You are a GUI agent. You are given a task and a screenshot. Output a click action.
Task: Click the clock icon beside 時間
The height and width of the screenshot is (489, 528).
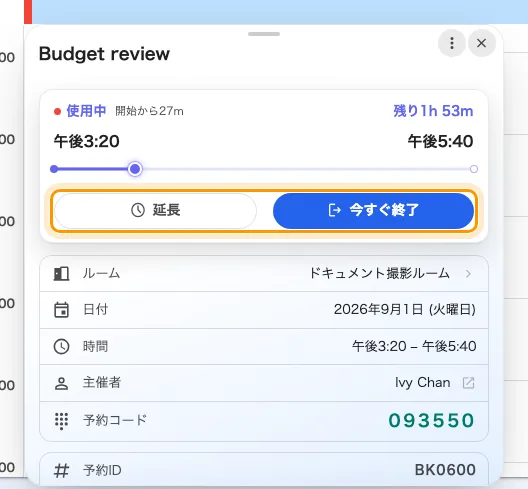coord(61,347)
